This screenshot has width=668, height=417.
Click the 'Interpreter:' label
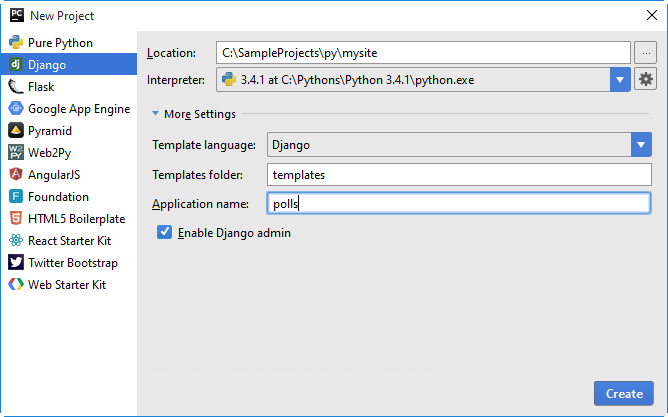click(176, 80)
